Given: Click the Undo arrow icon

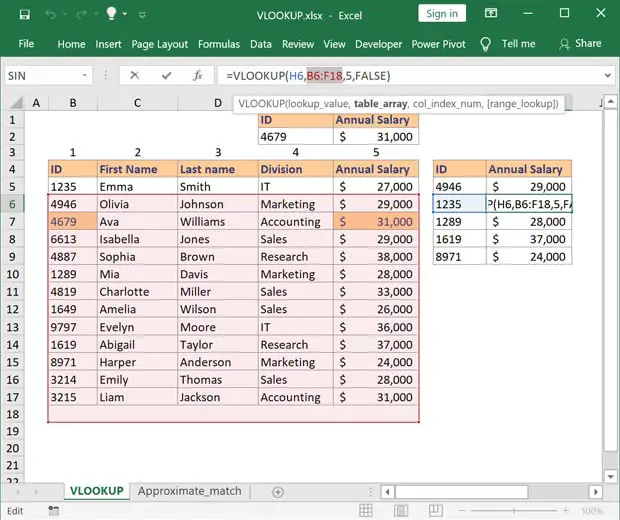Looking at the screenshot, I should [x=50, y=15].
